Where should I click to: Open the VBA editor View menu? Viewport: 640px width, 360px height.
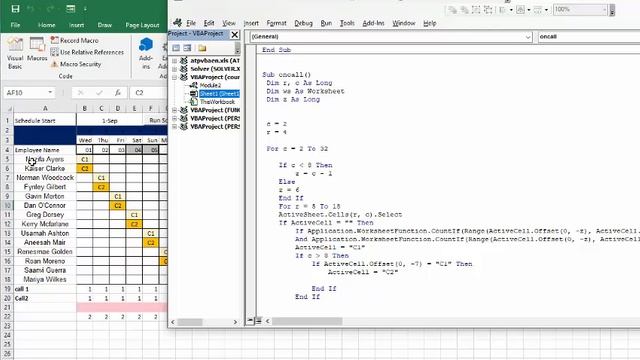tap(229, 23)
